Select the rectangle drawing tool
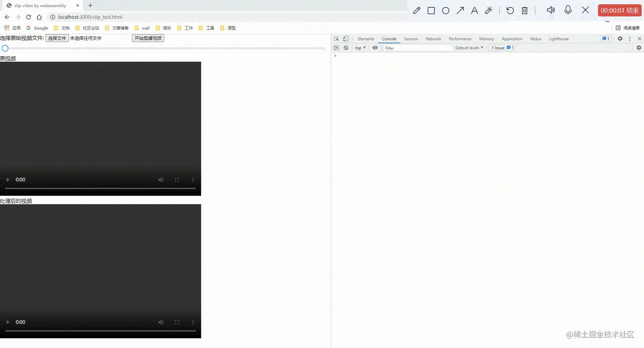644x348 pixels. tap(431, 10)
